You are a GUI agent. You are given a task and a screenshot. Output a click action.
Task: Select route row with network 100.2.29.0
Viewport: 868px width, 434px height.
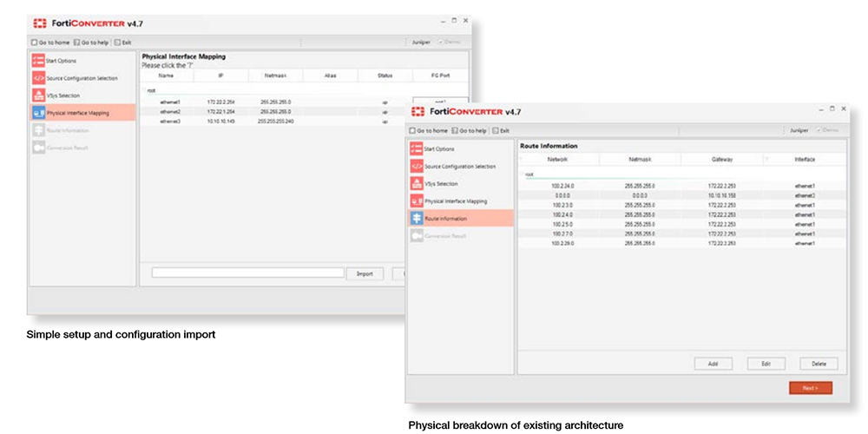click(682, 243)
